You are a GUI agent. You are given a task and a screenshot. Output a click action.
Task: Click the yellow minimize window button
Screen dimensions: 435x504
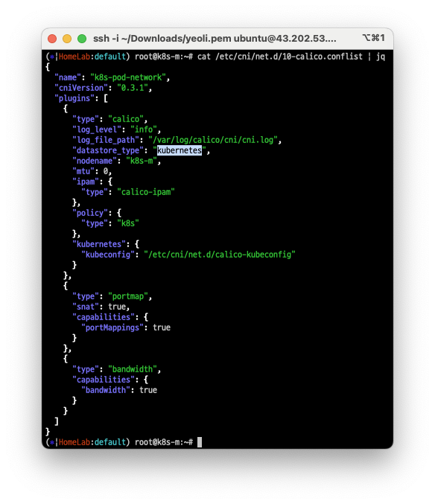pos(67,39)
